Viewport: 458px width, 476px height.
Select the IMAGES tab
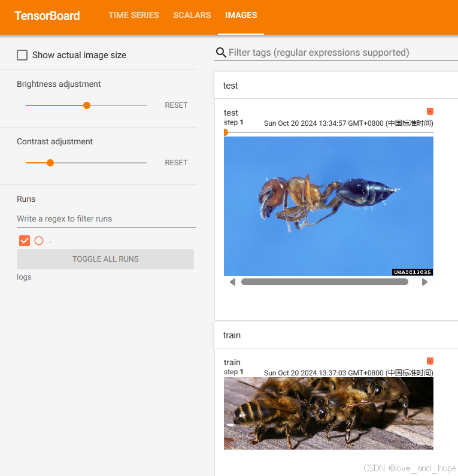point(241,15)
